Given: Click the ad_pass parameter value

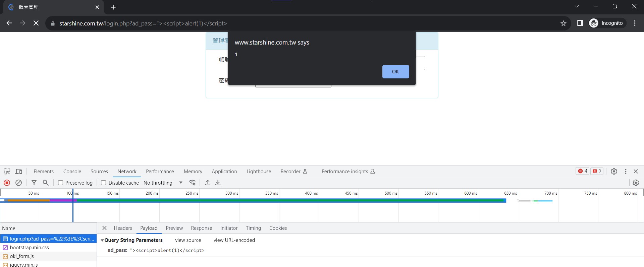Looking at the screenshot, I should coord(167,250).
